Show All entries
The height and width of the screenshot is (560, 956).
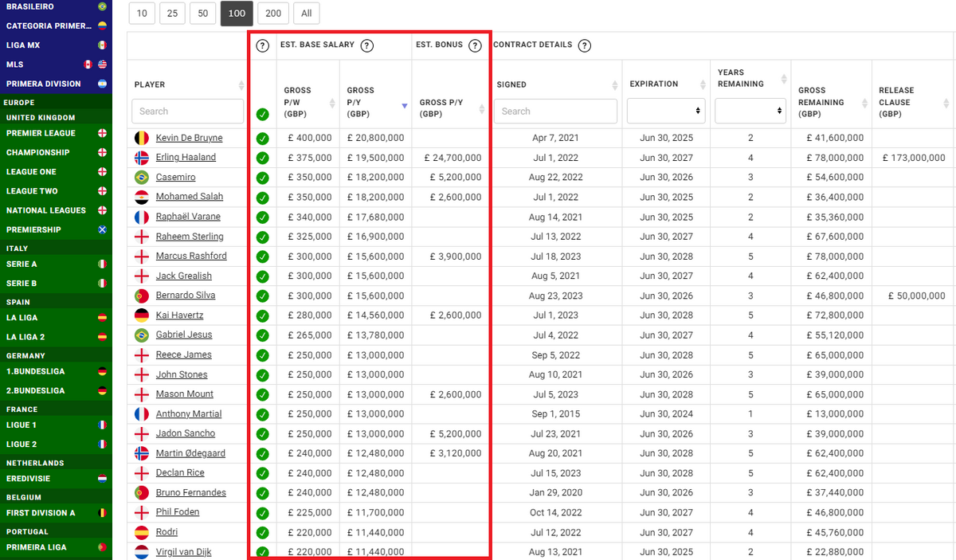click(307, 14)
